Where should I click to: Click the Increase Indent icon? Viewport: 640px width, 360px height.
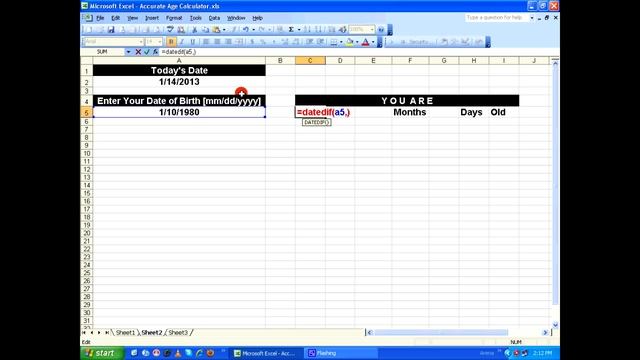pos(321,42)
